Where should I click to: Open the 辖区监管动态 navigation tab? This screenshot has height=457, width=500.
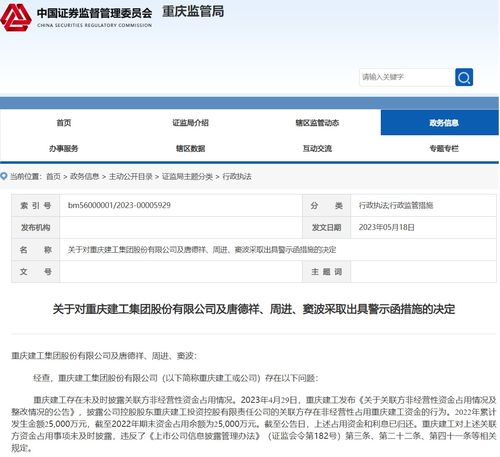pyautogui.click(x=317, y=123)
